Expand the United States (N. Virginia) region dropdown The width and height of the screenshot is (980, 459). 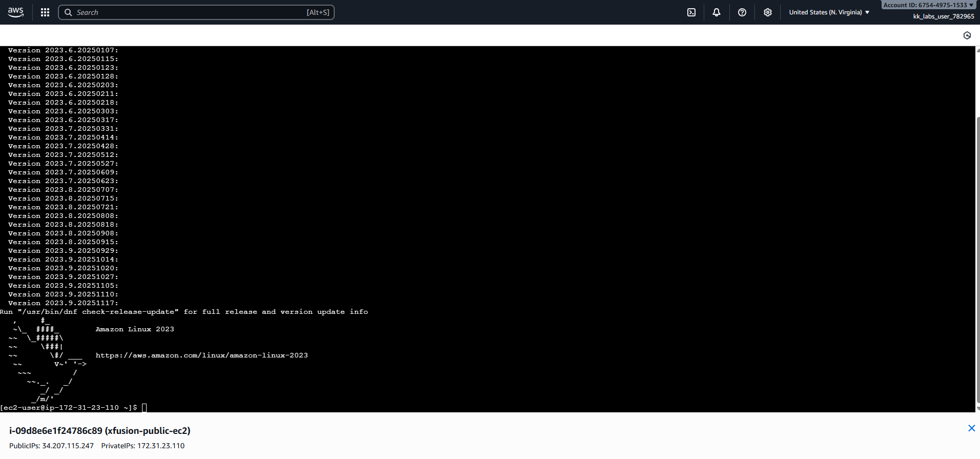coord(829,12)
